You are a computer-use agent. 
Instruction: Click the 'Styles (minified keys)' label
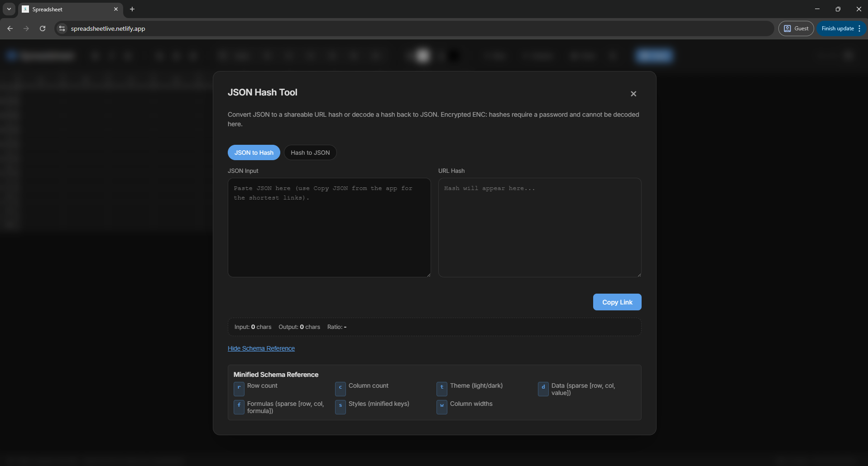(x=379, y=404)
